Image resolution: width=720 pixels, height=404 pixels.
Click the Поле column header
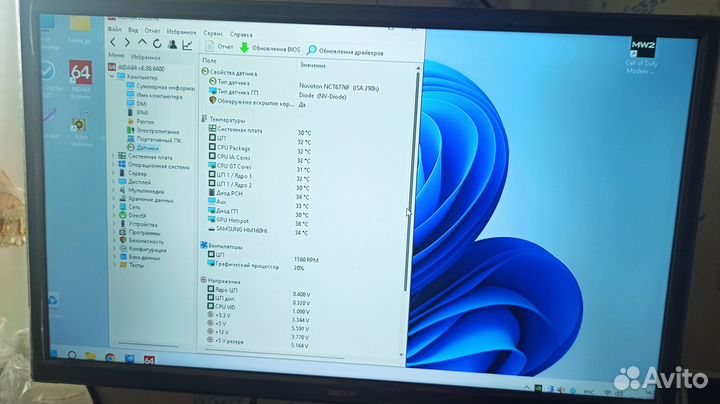coord(209,60)
